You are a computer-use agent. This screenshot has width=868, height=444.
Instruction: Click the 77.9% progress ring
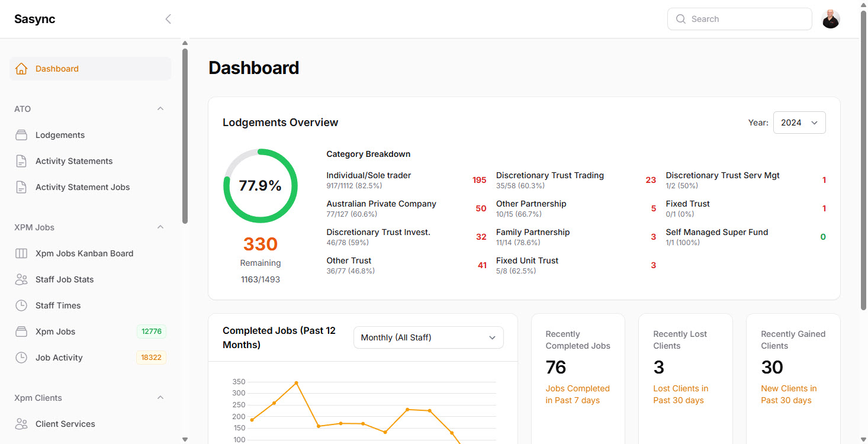coord(261,185)
